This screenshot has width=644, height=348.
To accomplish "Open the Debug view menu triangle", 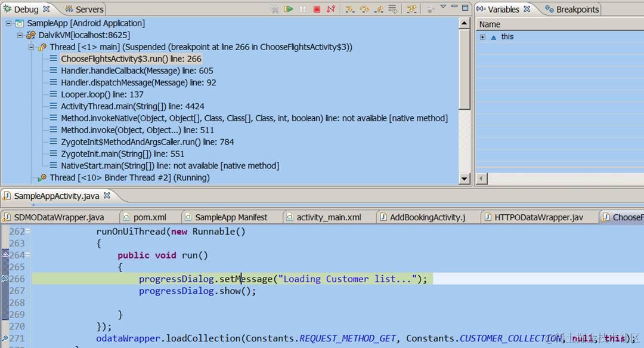I will tap(443, 7).
